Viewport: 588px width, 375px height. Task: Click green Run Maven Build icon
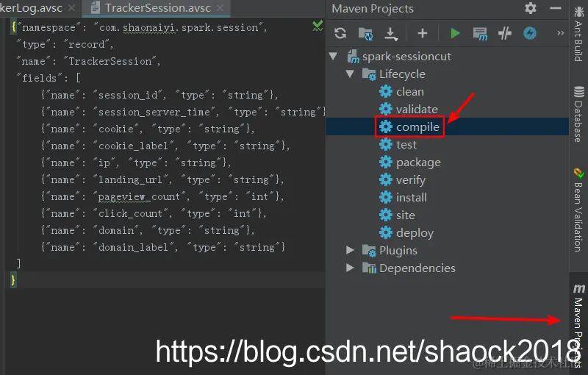point(455,33)
